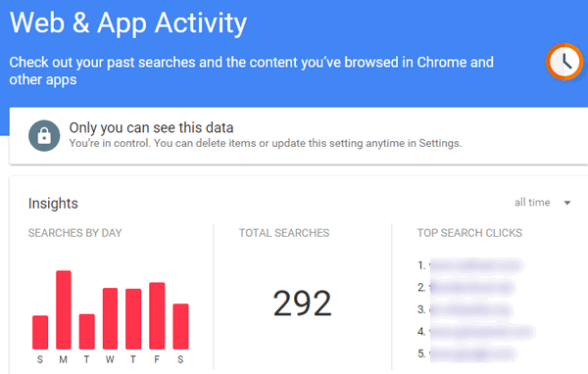This screenshot has height=374, width=588.
Task: Open the all time dropdown arrow
Action: pyautogui.click(x=567, y=203)
